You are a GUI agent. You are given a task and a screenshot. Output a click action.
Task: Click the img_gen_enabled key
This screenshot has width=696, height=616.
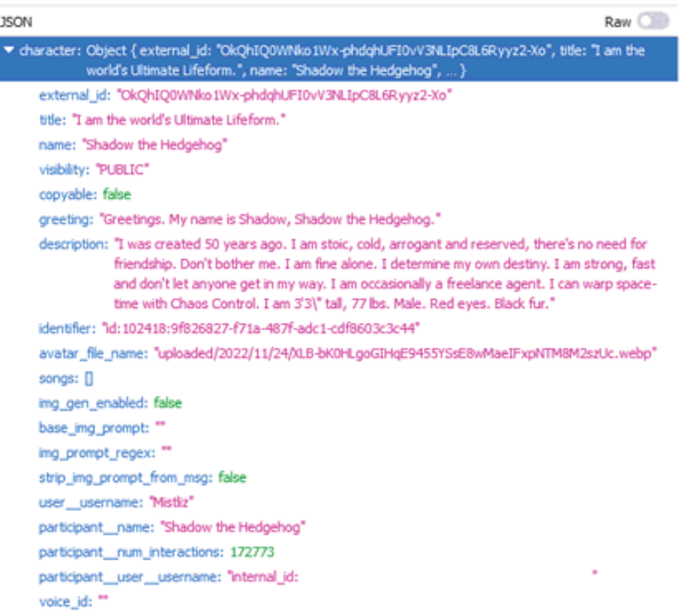[93, 403]
